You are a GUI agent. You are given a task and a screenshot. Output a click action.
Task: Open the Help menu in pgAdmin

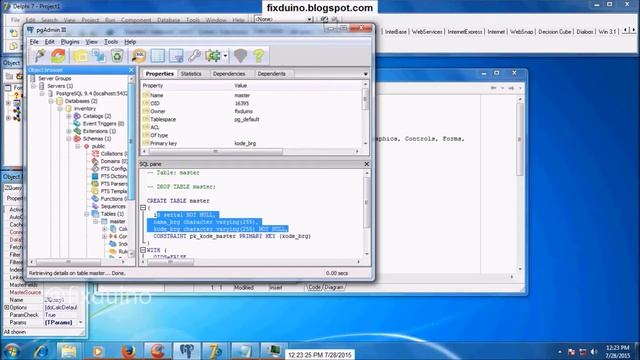[x=130, y=42]
